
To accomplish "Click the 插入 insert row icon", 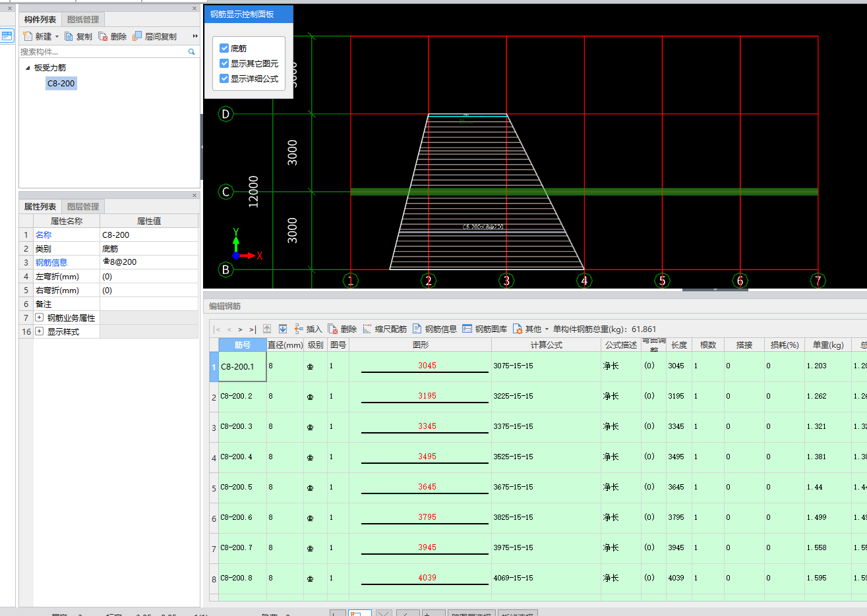I will pyautogui.click(x=299, y=329).
